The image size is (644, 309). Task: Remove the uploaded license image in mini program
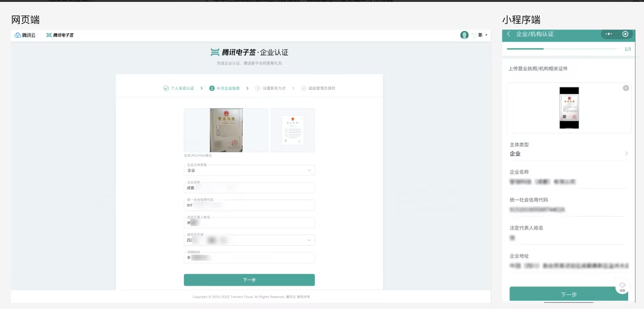click(626, 88)
